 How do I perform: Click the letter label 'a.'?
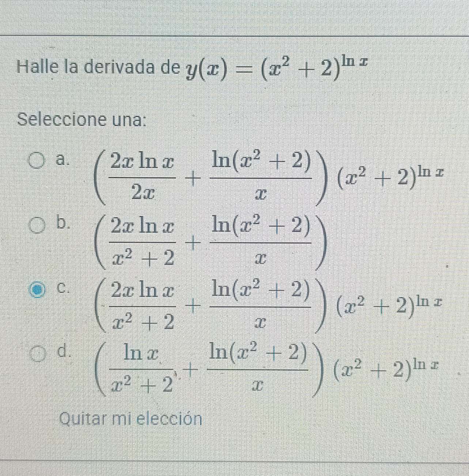tap(62, 160)
